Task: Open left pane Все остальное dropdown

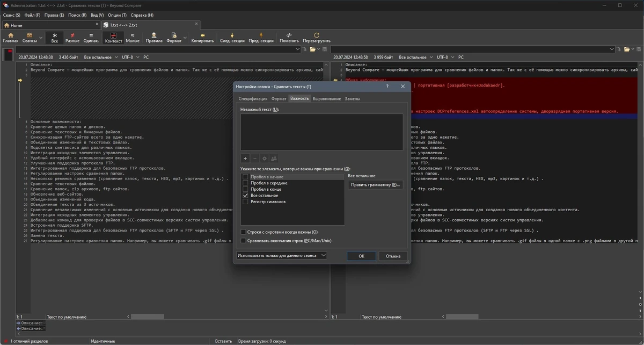Action: 100,57
